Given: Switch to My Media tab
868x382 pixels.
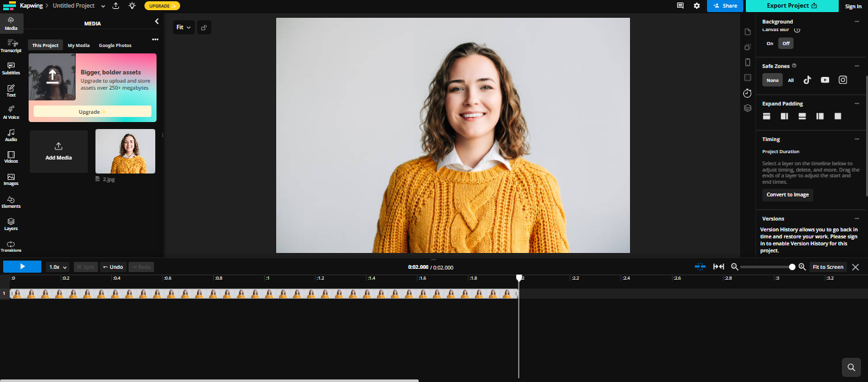Looking at the screenshot, I should [79, 46].
